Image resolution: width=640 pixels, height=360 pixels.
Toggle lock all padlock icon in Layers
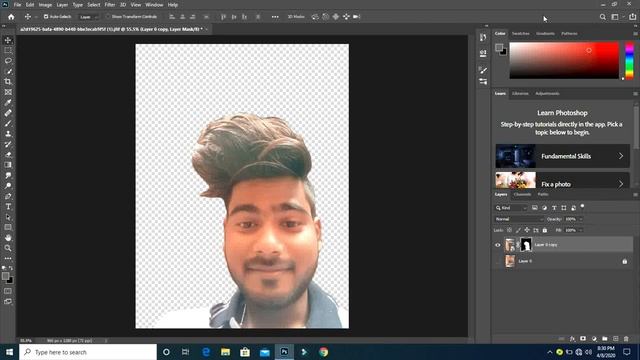[x=544, y=230]
